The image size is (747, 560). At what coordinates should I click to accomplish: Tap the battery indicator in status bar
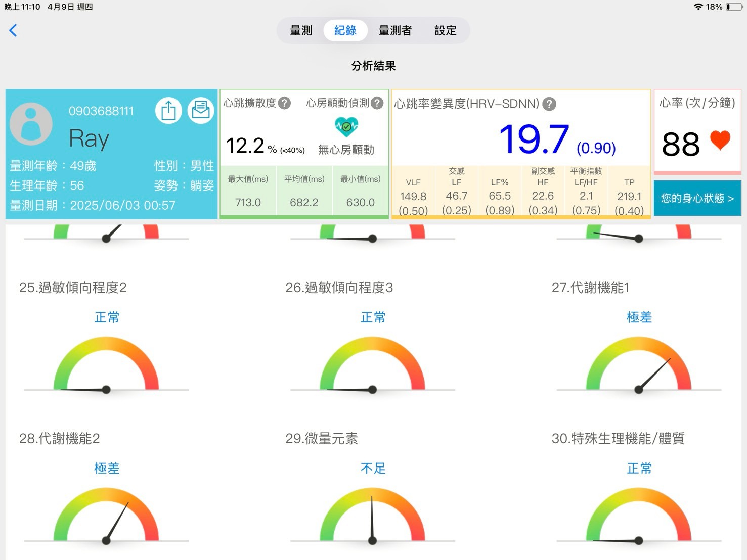point(734,7)
